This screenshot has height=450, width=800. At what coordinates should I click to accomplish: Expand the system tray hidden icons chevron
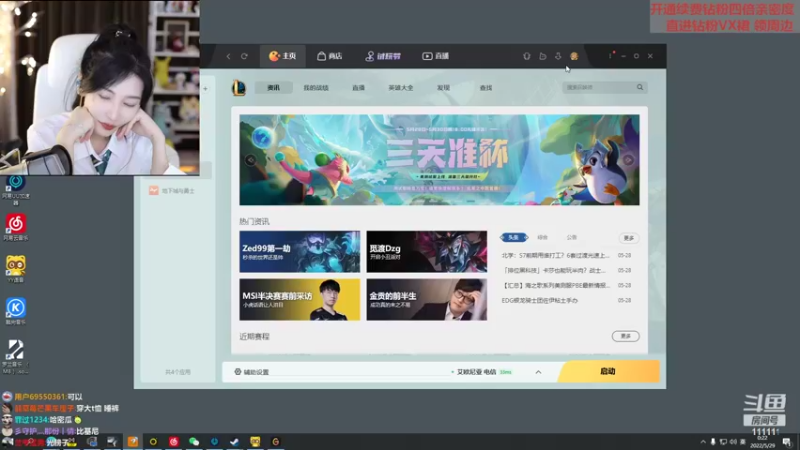703,442
